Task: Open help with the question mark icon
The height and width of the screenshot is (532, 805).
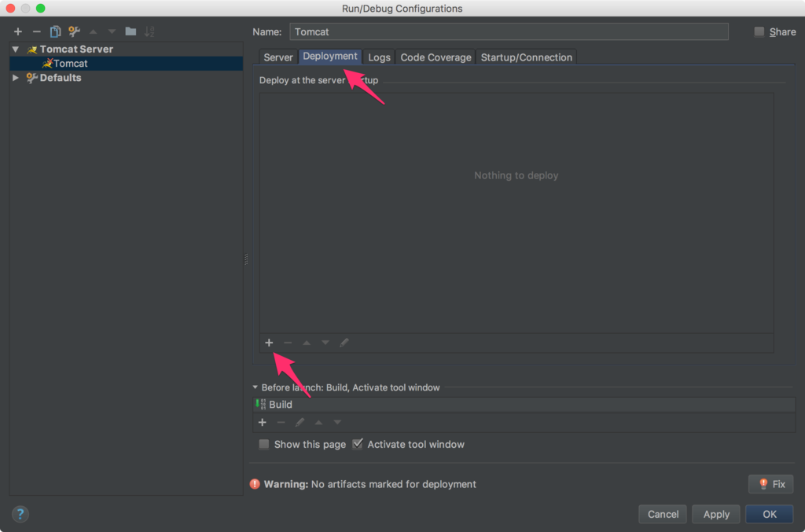Action: (x=20, y=514)
